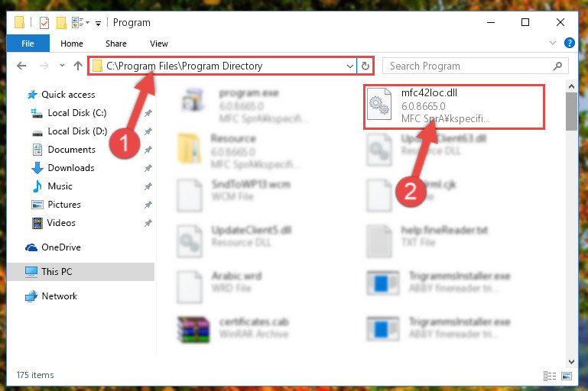Open the File menu tab

28,43
